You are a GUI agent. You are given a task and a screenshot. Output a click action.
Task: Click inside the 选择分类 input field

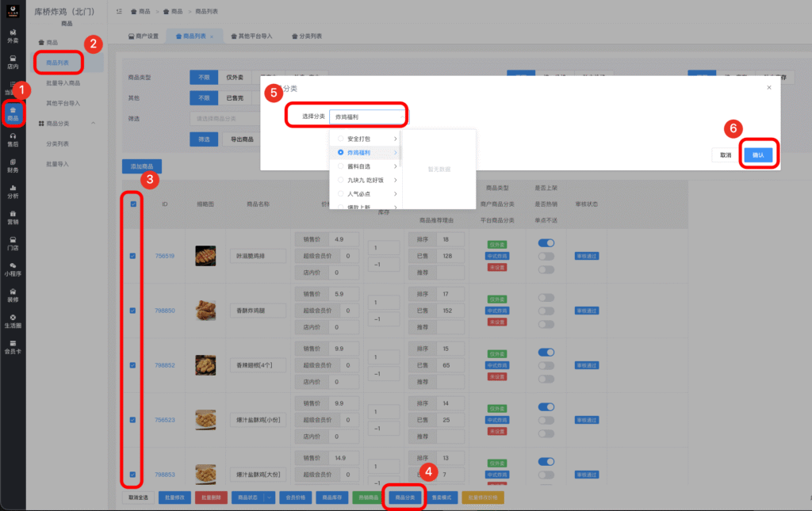(370, 115)
